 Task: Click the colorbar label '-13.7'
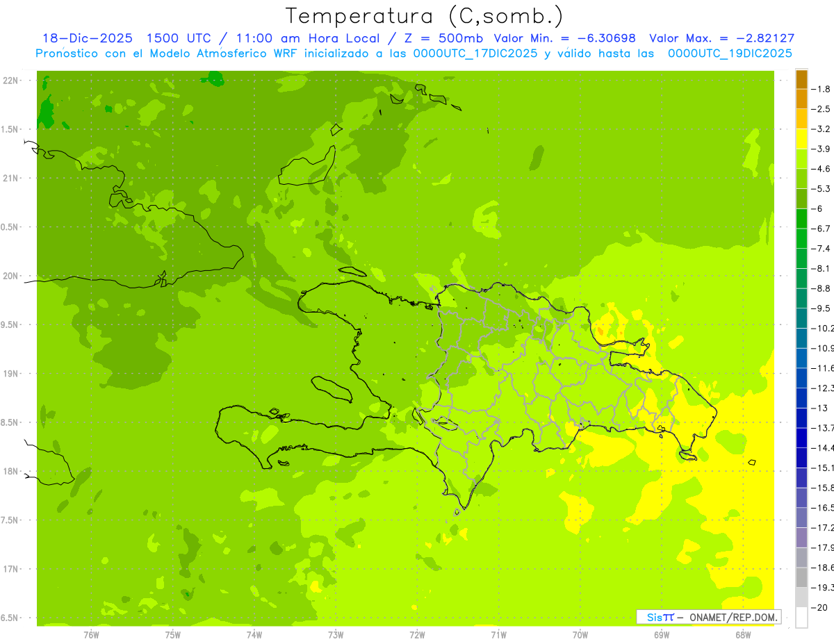click(x=822, y=428)
